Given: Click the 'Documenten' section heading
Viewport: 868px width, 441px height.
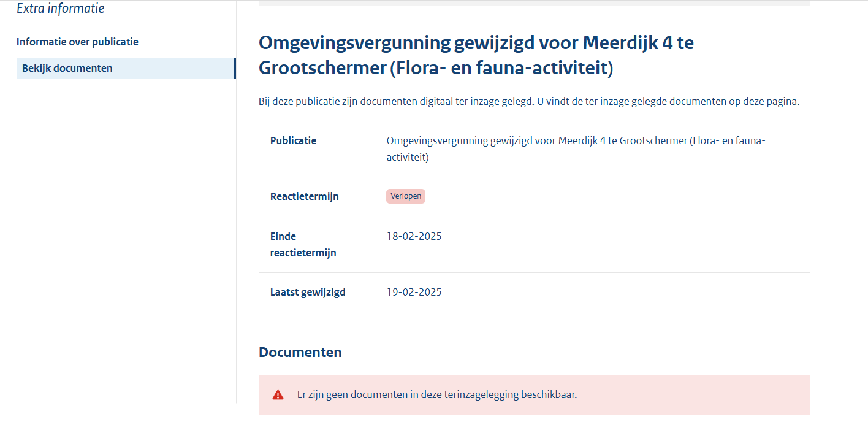Looking at the screenshot, I should coord(300,352).
